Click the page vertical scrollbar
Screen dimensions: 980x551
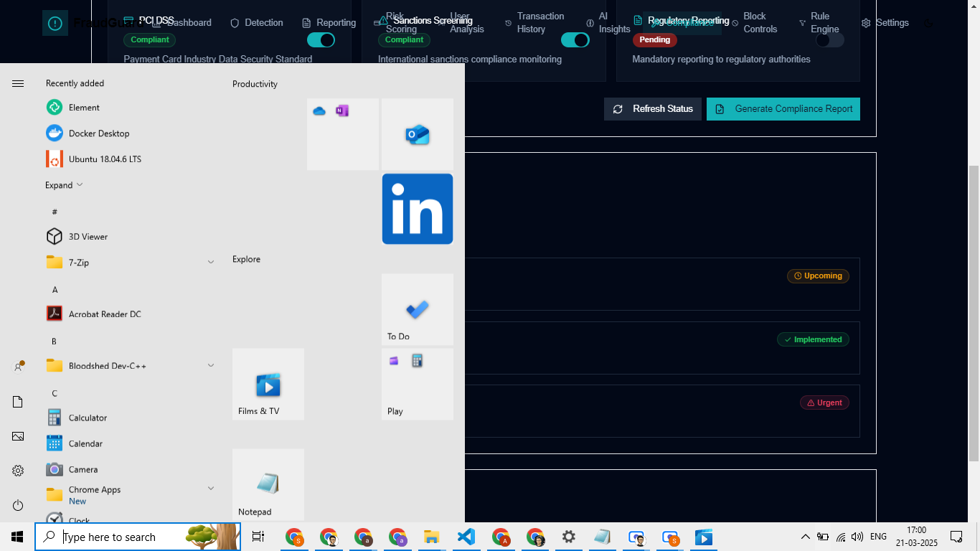[x=974, y=312]
